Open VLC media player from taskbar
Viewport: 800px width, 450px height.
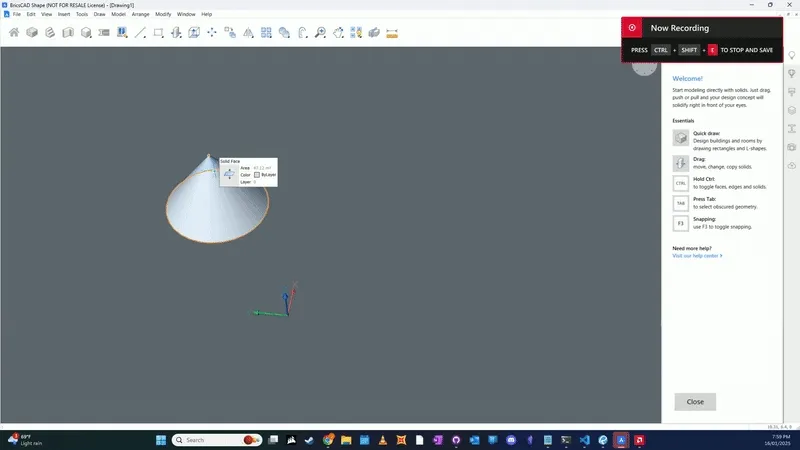coord(383,440)
